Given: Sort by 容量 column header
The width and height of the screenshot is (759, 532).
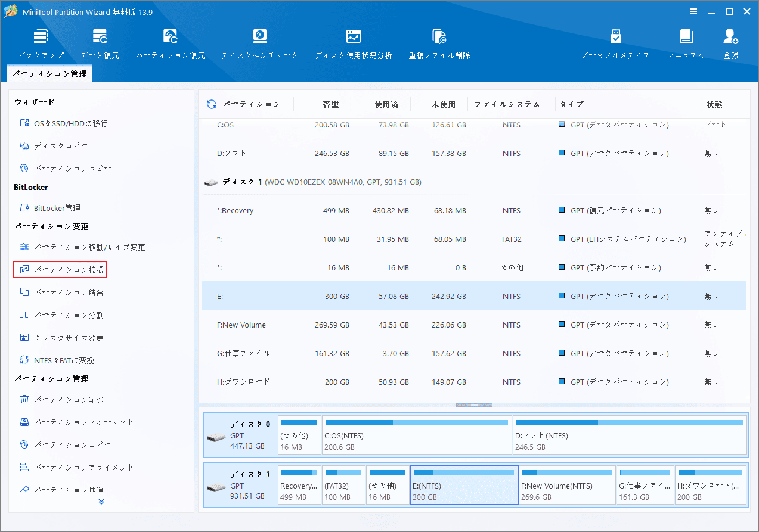Looking at the screenshot, I should [x=331, y=104].
